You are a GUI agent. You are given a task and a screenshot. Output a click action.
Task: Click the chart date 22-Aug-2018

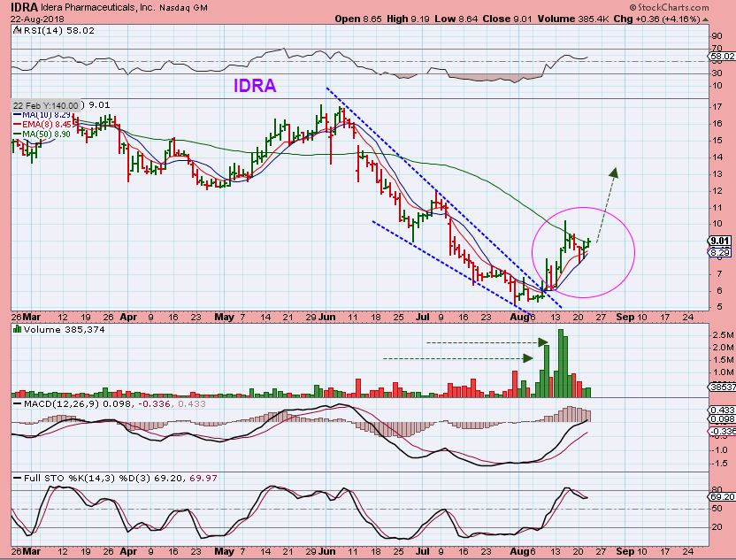tap(37, 19)
